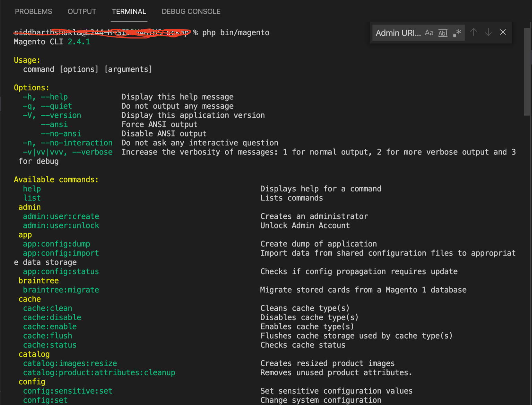The height and width of the screenshot is (405, 532).
Task: Click the '-h, --help' option
Action: coord(45,97)
